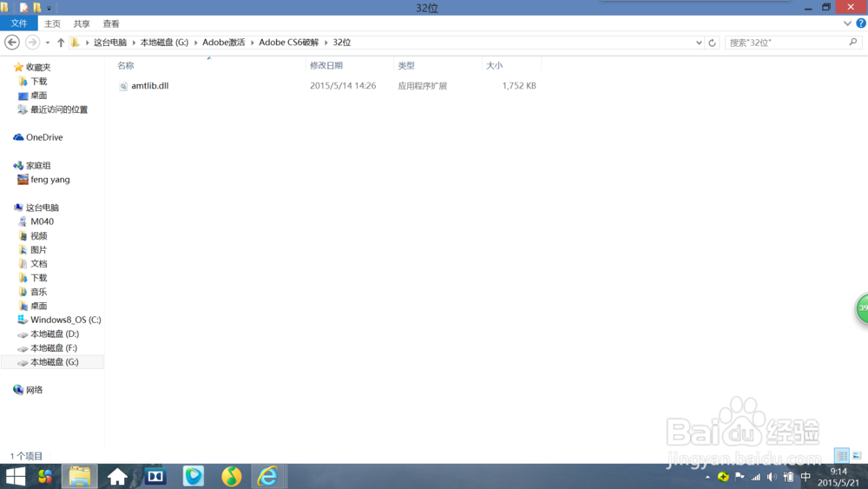
Task: Open the 共享 ribbon tab
Action: (x=82, y=23)
